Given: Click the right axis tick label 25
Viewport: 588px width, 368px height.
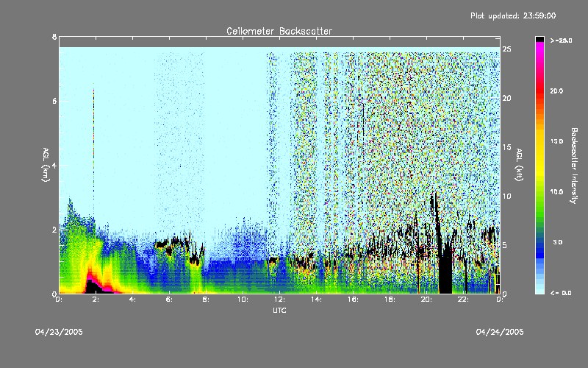Looking at the screenshot, I should point(507,49).
